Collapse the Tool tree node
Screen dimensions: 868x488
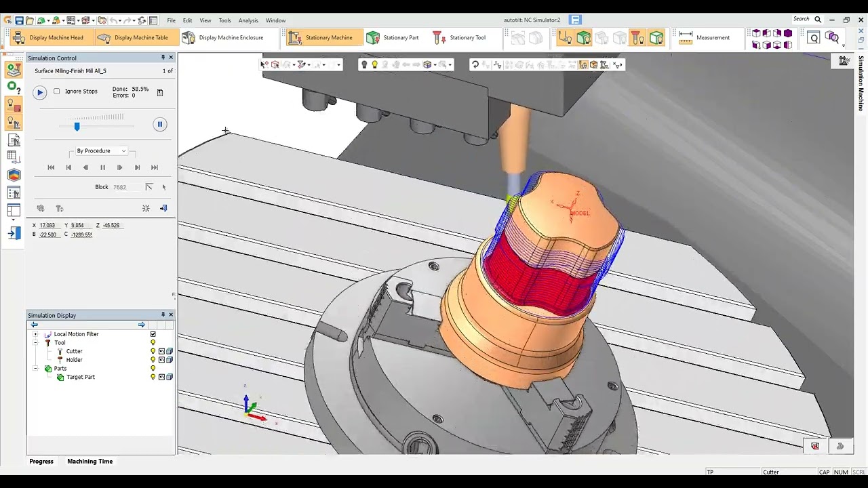tap(35, 343)
